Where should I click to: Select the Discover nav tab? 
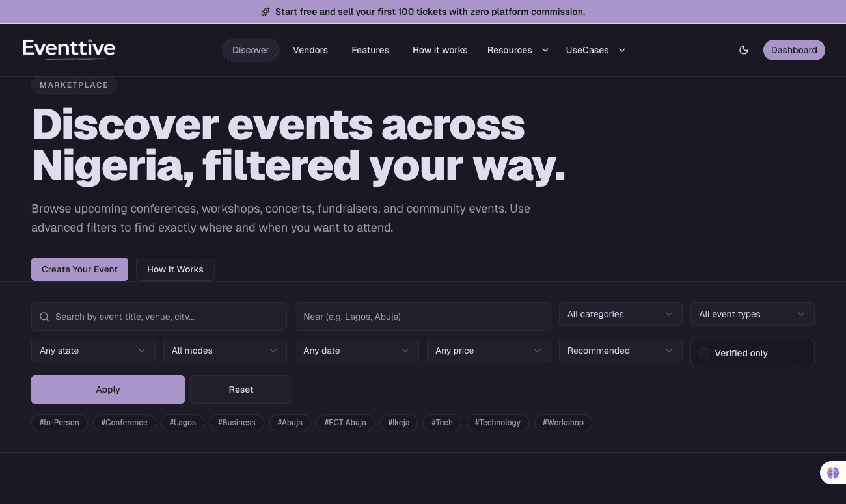[x=251, y=50]
